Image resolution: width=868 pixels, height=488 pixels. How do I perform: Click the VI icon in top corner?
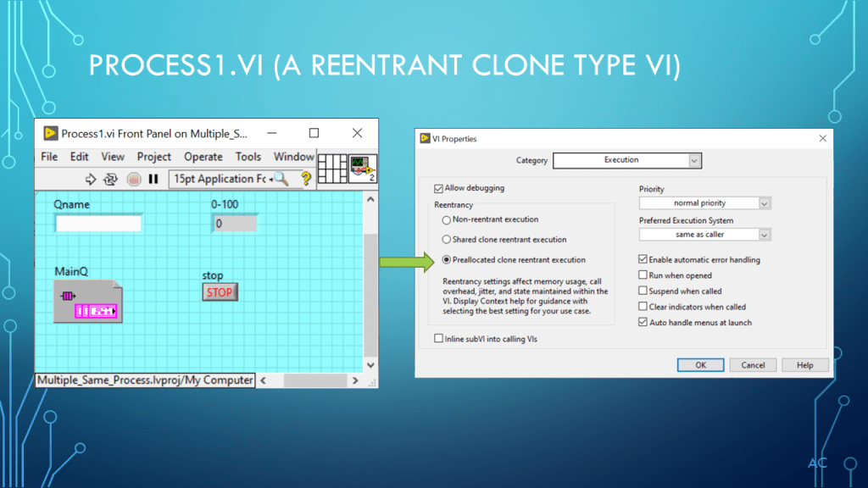(363, 166)
